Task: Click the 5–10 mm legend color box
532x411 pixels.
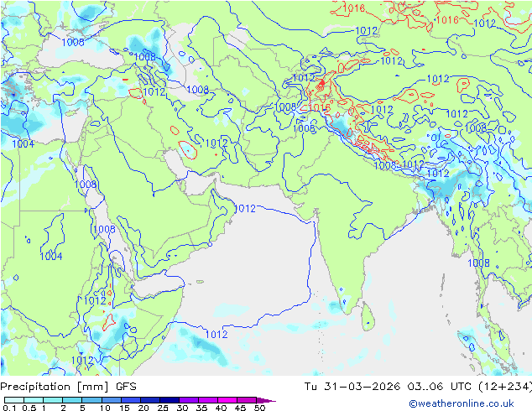Action: (x=91, y=400)
